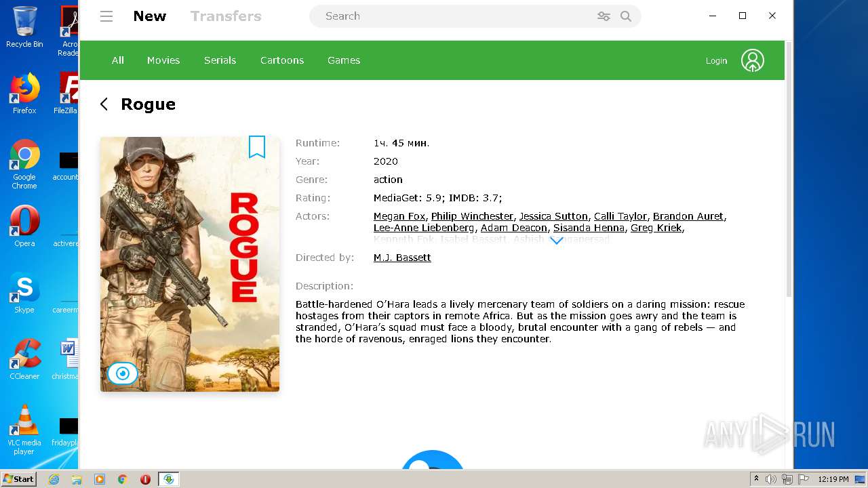Viewport: 868px width, 488px height.
Task: Select the Cartoons category
Action: point(282,60)
